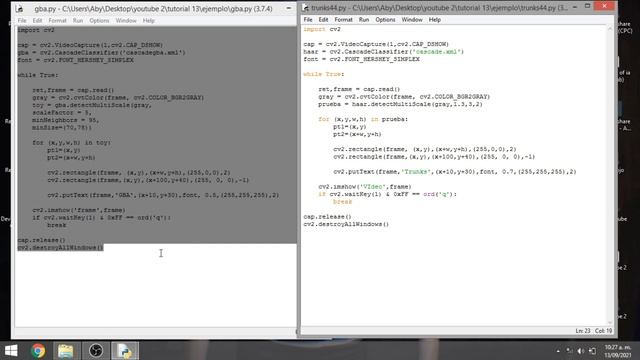The height and width of the screenshot is (360, 640).
Task: Open Help menu in gba.py window
Action: tap(149, 20)
